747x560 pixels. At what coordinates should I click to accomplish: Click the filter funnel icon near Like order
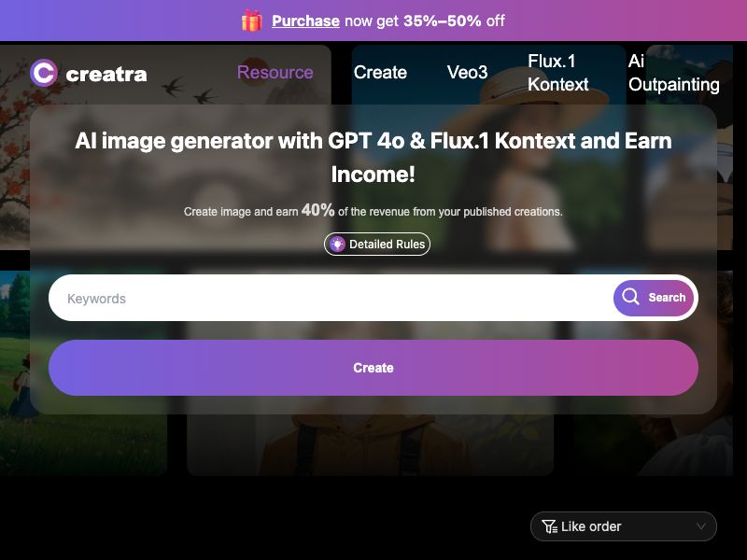click(x=549, y=526)
